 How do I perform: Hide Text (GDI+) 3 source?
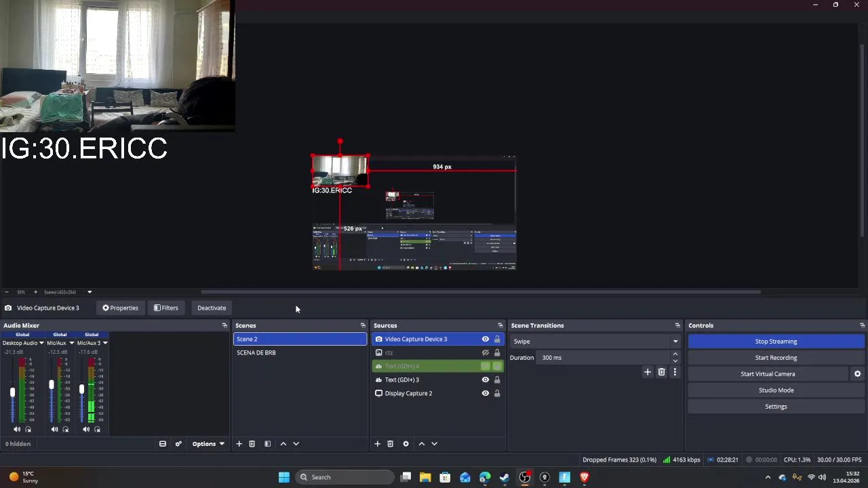pyautogui.click(x=485, y=380)
